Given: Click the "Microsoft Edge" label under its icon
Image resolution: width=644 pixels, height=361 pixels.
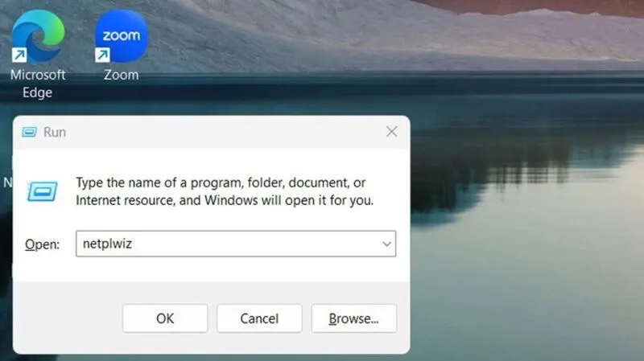Looking at the screenshot, I should click(37, 83).
